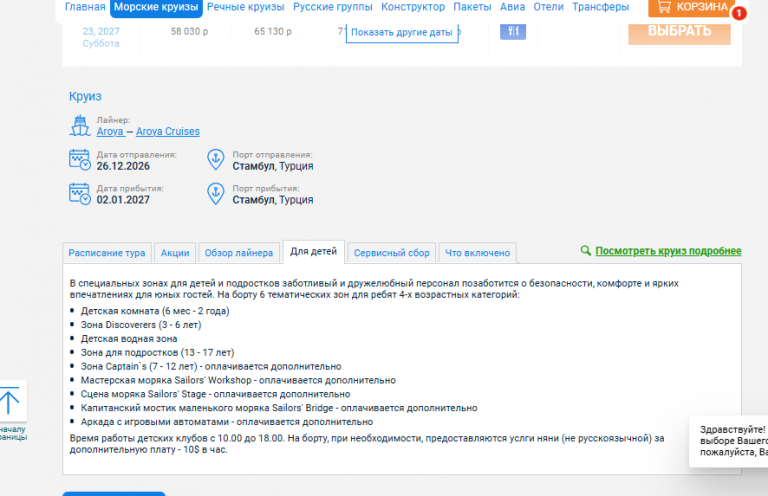This screenshot has width=768, height=496.
Task: Switch to the Акции tab
Action: (x=175, y=253)
